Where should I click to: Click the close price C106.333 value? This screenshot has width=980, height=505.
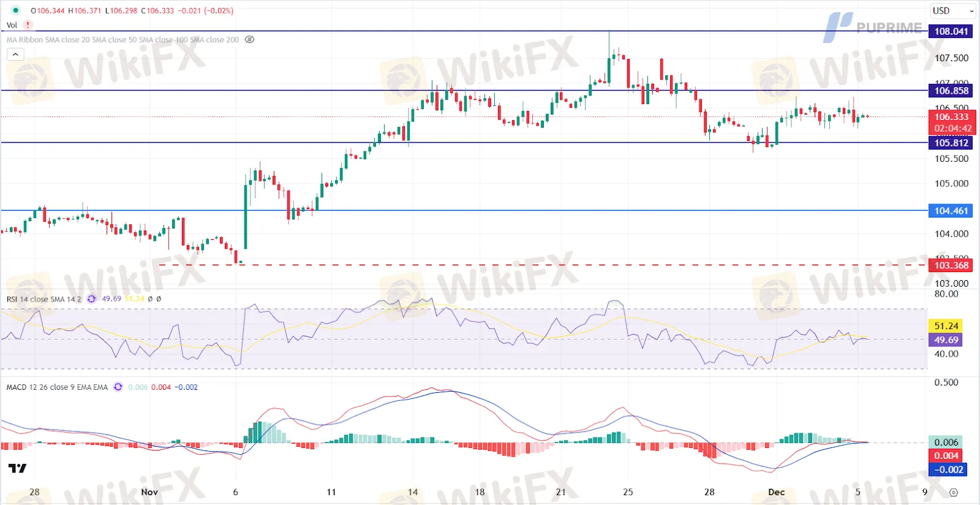tap(157, 11)
